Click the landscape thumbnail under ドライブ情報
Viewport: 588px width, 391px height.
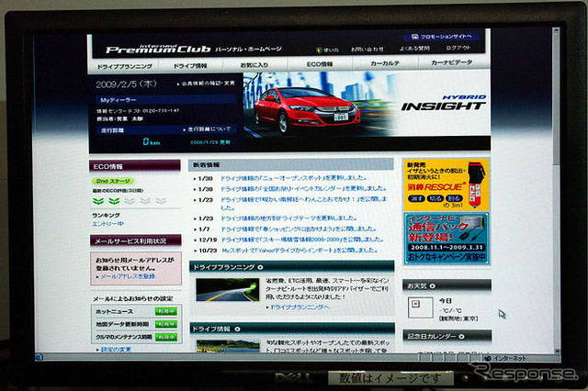[x=228, y=346]
